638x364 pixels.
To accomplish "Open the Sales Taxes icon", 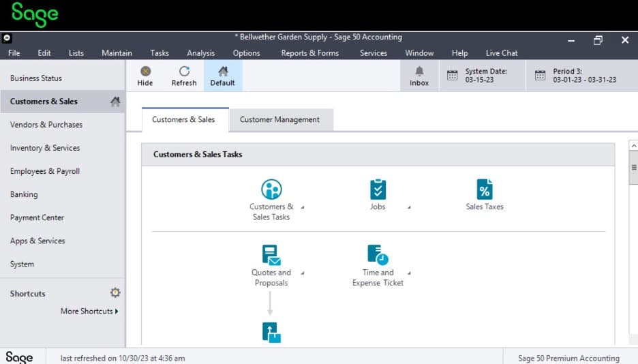I will (x=485, y=189).
